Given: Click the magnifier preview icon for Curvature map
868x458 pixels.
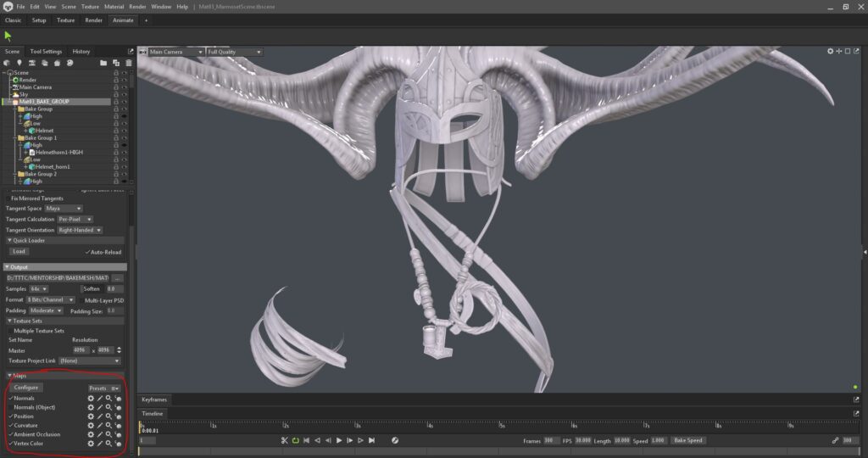Looking at the screenshot, I should [x=108, y=425].
